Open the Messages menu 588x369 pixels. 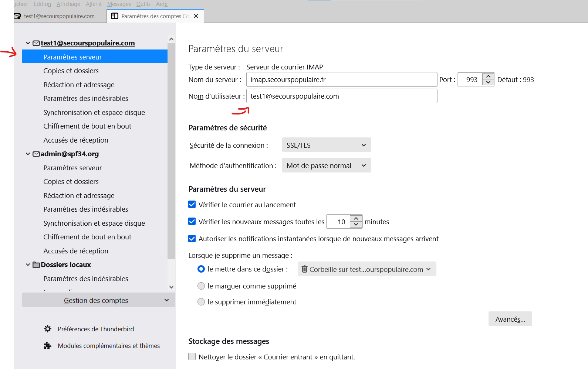point(119,4)
